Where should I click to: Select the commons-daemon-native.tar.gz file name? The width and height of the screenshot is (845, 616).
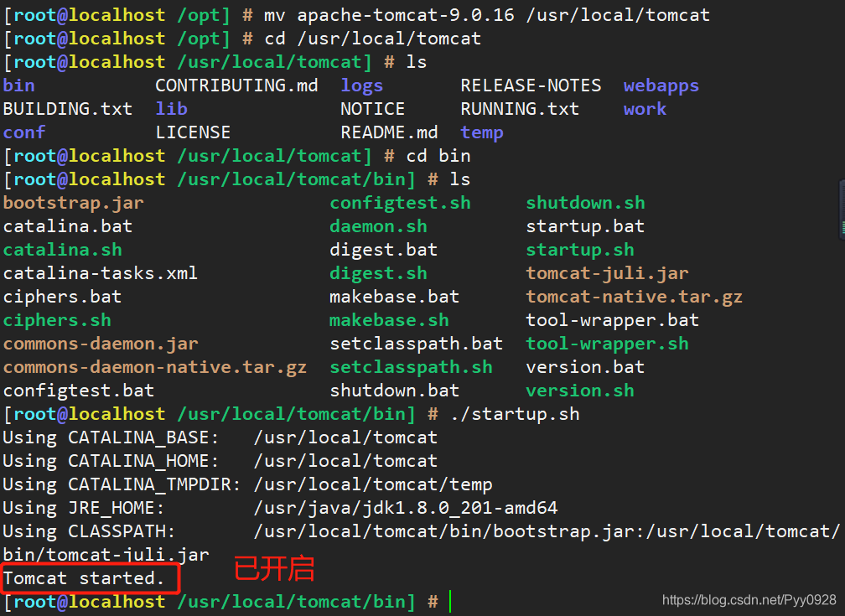point(155,368)
